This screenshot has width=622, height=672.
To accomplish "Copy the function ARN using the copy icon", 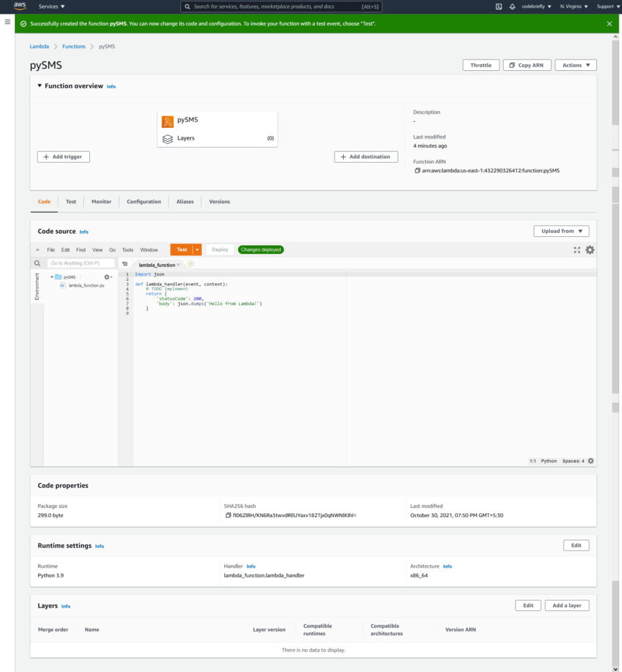I will (x=416, y=170).
